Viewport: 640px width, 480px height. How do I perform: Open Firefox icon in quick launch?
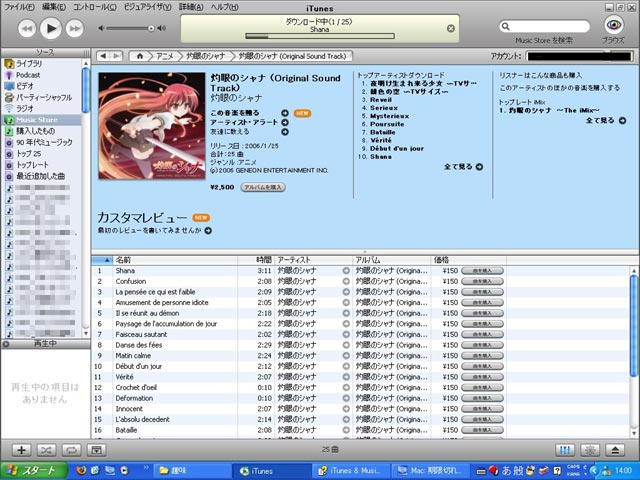click(81, 471)
